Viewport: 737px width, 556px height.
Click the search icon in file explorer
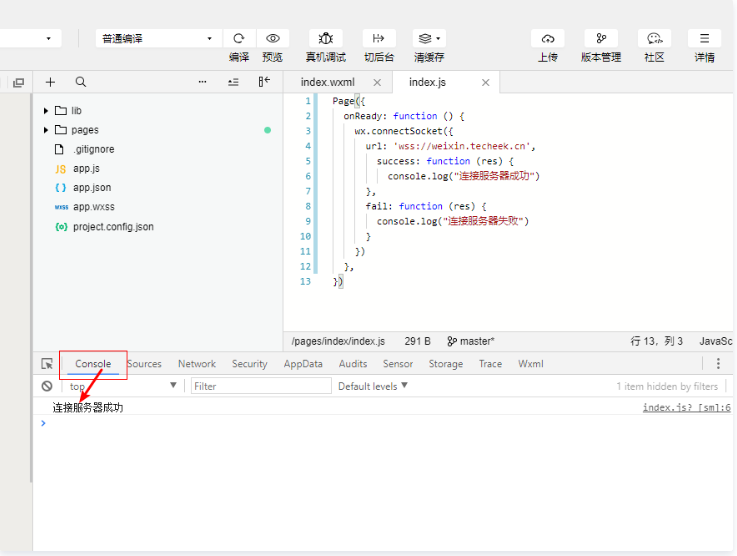80,82
